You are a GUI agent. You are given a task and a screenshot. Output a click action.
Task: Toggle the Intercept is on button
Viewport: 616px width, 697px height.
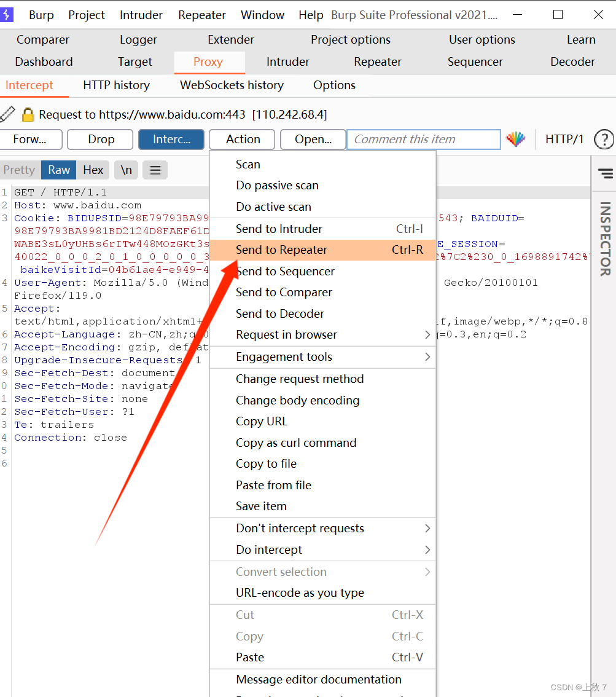[x=171, y=140]
